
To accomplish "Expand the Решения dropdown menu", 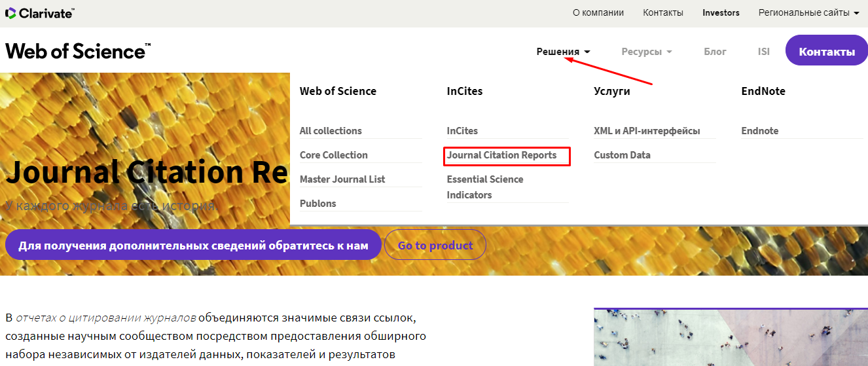I will (x=563, y=52).
